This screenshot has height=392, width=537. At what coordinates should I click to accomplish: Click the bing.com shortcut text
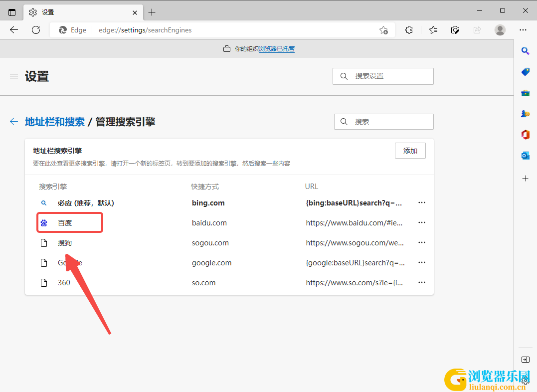pyautogui.click(x=208, y=203)
